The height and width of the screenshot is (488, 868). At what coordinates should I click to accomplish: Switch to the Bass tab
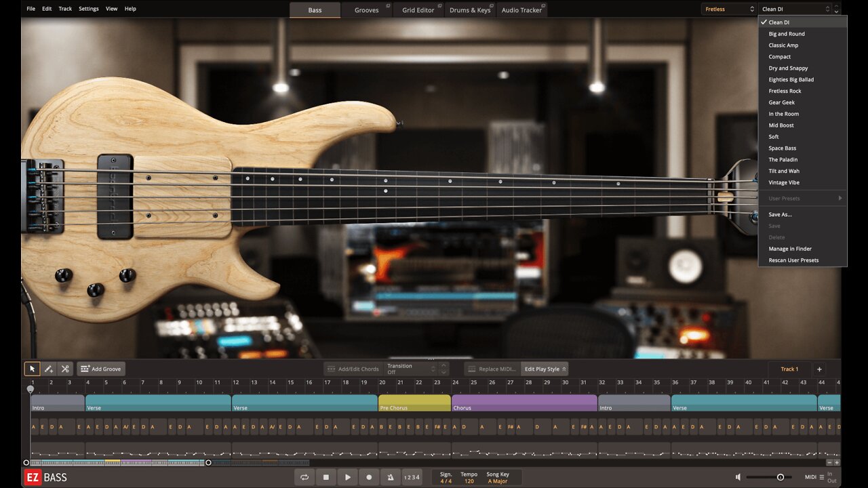[315, 10]
